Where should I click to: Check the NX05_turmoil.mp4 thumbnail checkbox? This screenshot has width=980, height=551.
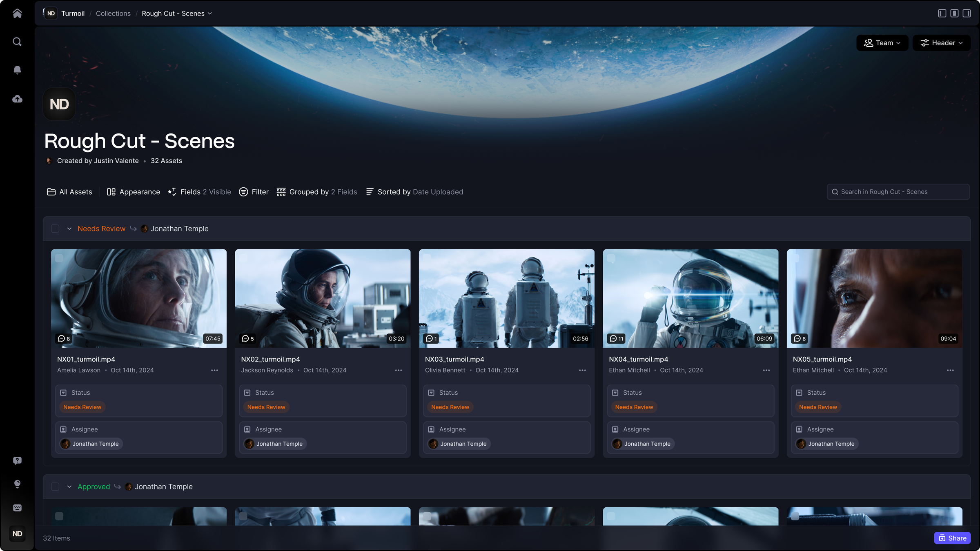[795, 258]
